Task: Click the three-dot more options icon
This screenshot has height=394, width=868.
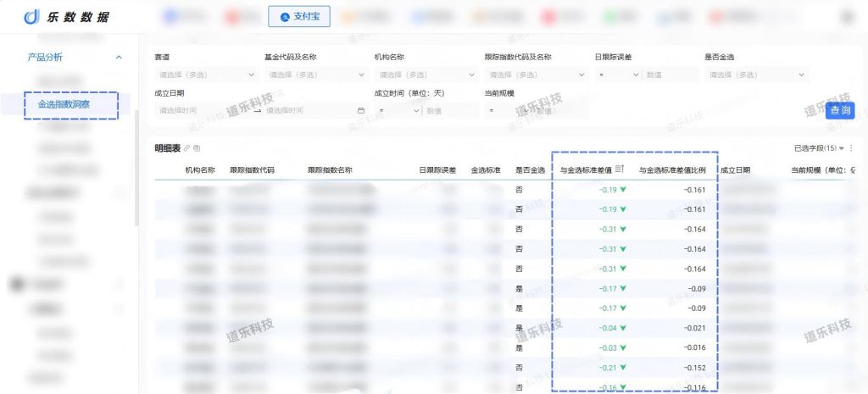Action: click(x=852, y=148)
